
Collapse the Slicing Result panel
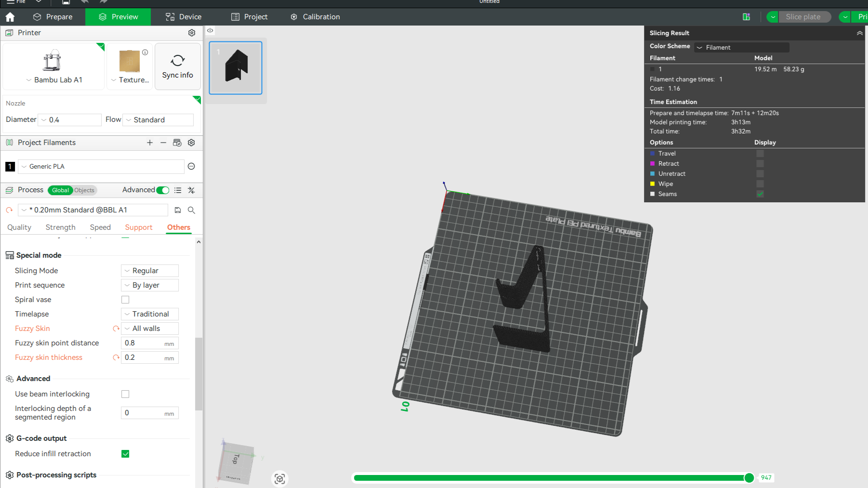(860, 33)
